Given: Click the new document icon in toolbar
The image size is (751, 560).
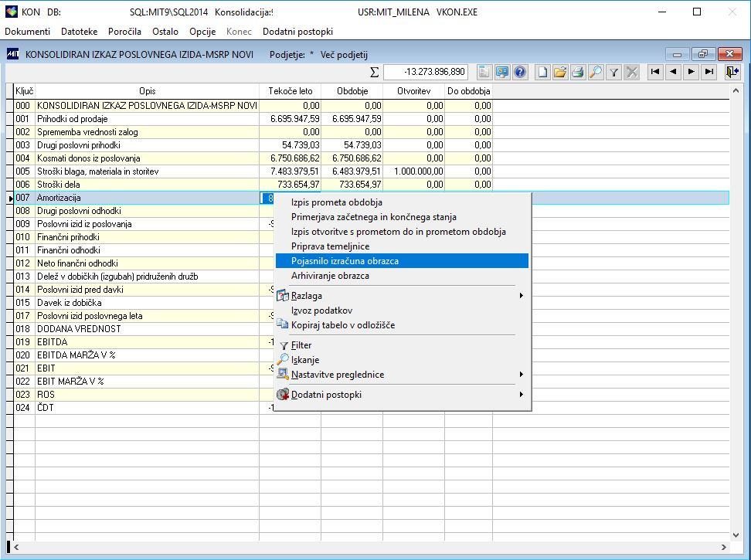Looking at the screenshot, I should pos(543,72).
